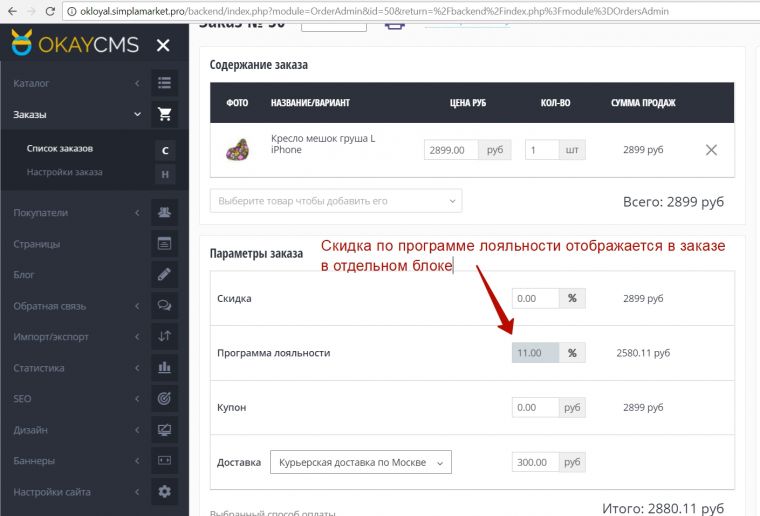Image resolution: width=760 pixels, height=516 pixels.
Task: Close the sidebar with the X button
Action: pyautogui.click(x=163, y=45)
